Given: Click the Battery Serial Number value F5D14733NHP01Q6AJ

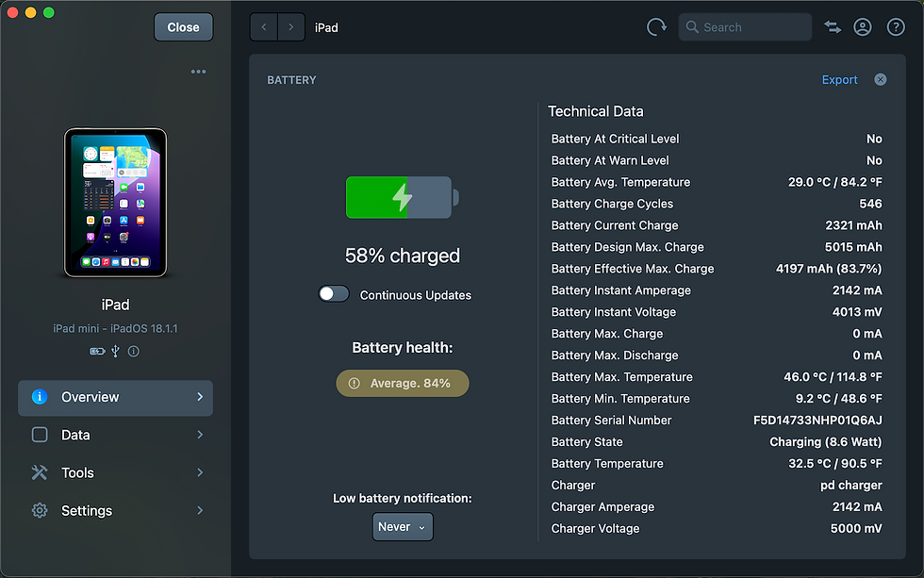Looking at the screenshot, I should tap(818, 421).
